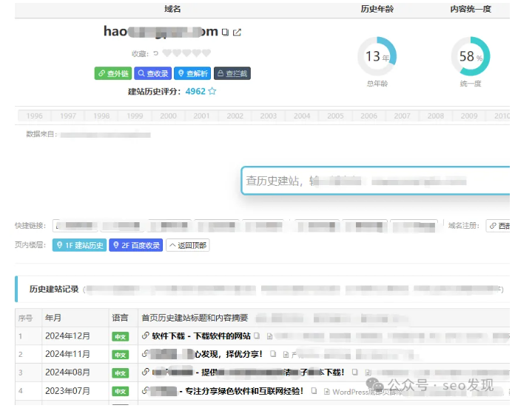Click the 中文 tag in the 2024年12月 row
532x411 pixels.
point(121,337)
